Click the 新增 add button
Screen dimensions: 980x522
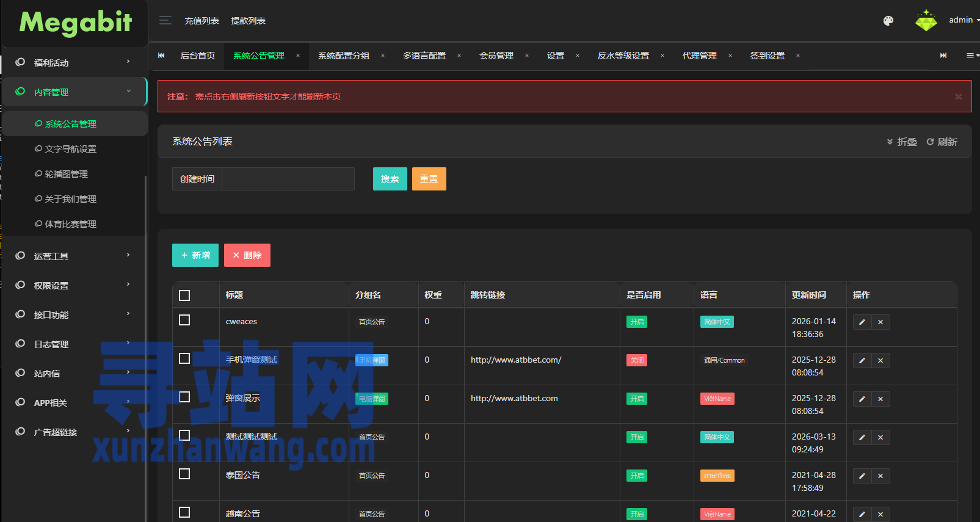pos(195,255)
